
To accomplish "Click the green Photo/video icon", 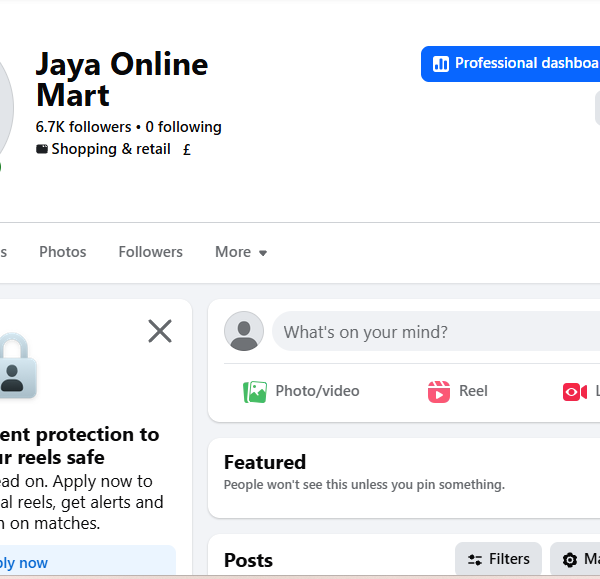I will [x=255, y=392].
